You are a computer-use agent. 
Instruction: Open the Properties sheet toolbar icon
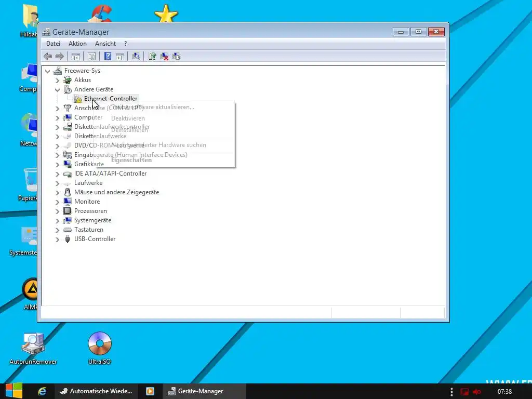(x=91, y=56)
